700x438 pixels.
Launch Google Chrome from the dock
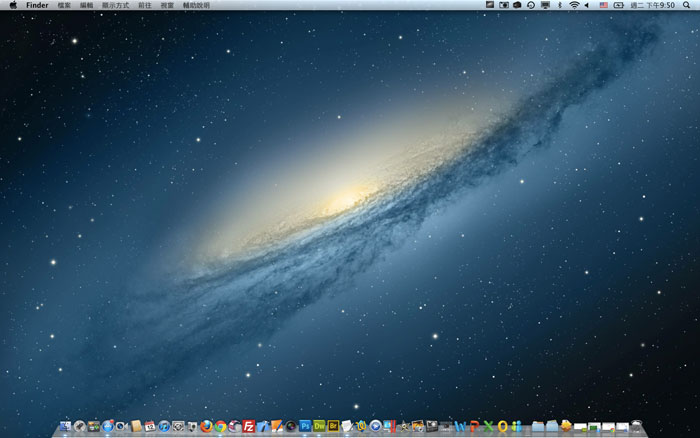(x=221, y=426)
